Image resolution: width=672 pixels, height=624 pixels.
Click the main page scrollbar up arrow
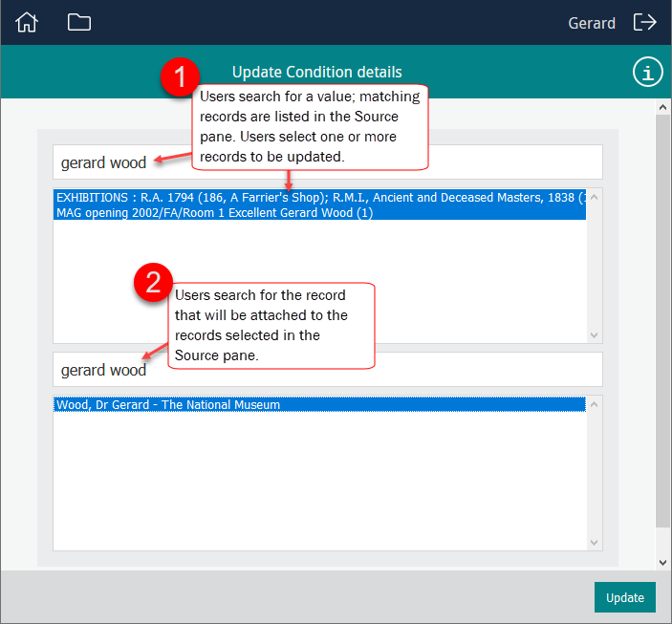tap(662, 107)
